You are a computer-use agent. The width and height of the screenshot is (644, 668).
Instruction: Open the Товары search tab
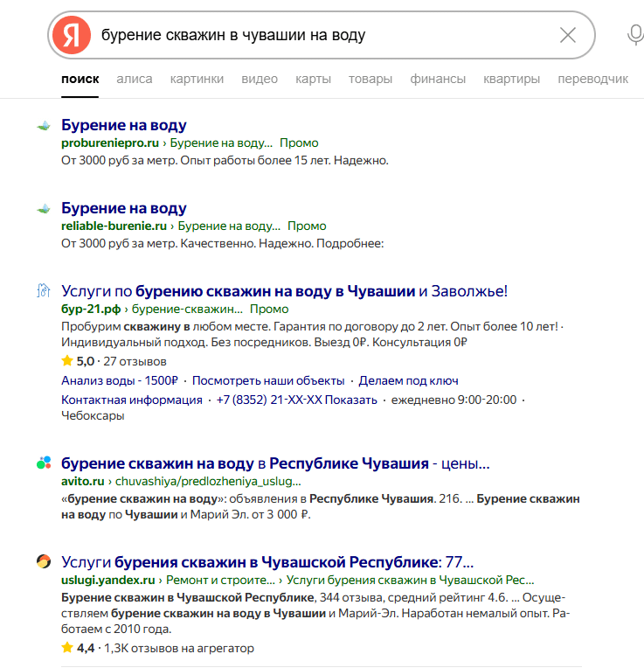[370, 79]
